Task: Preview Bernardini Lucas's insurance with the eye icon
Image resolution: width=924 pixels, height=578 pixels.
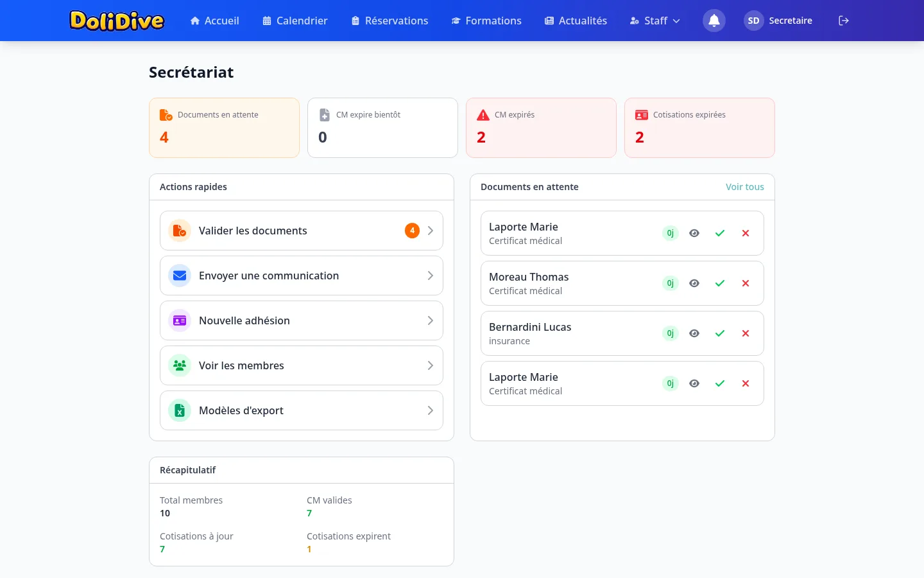Action: tap(694, 333)
